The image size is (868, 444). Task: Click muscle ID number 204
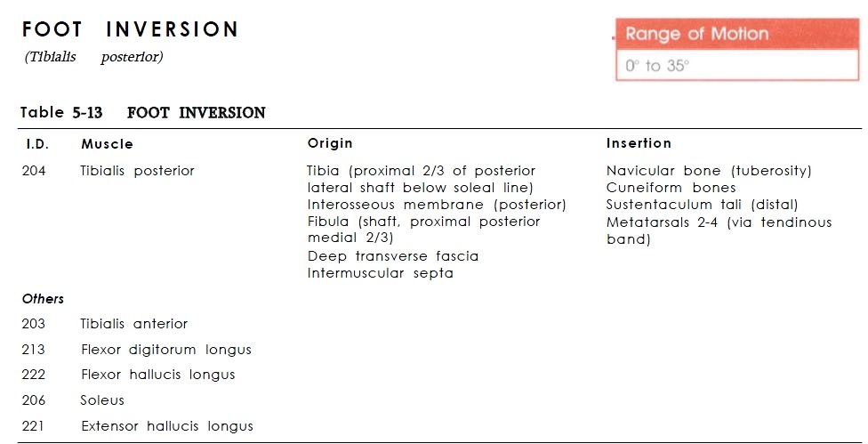pos(34,171)
